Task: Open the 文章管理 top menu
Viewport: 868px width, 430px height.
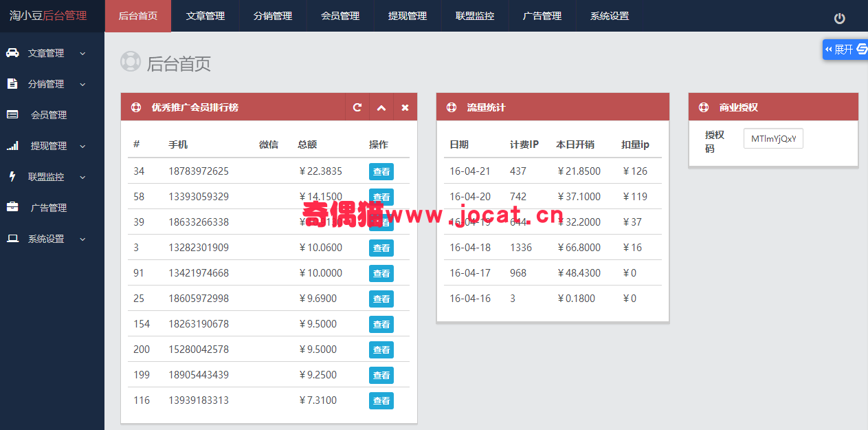Action: coord(205,16)
